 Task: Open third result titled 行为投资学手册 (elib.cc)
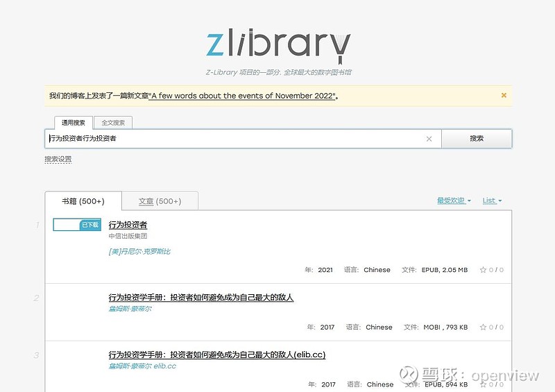point(217,355)
